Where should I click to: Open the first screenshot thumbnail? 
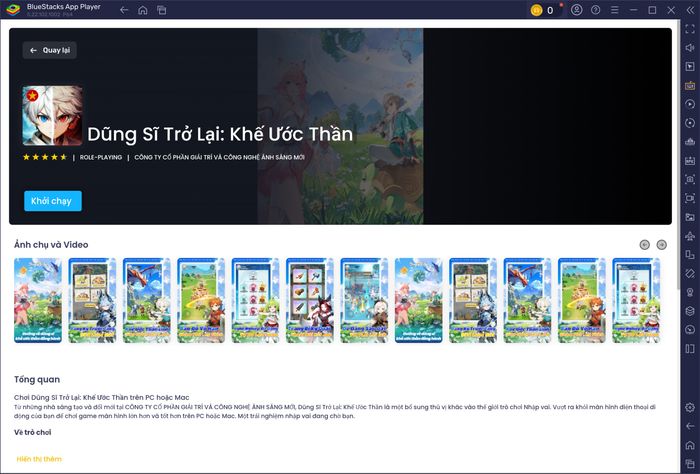[38, 300]
